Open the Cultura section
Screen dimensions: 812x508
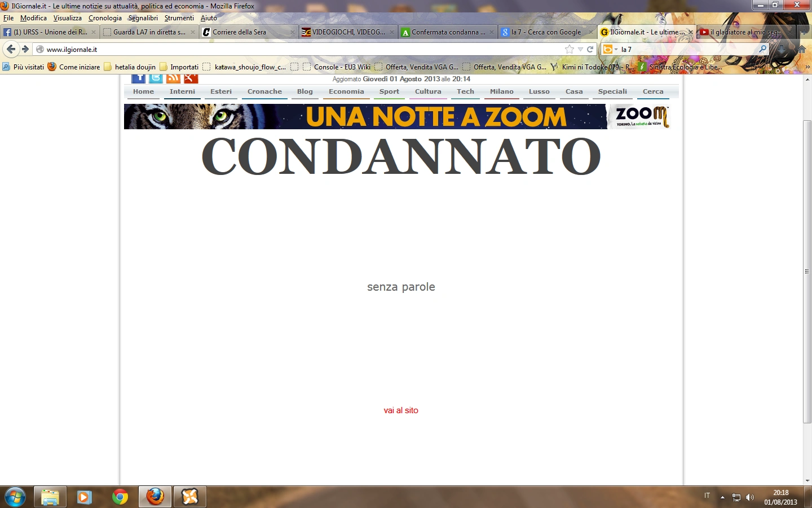(428, 91)
